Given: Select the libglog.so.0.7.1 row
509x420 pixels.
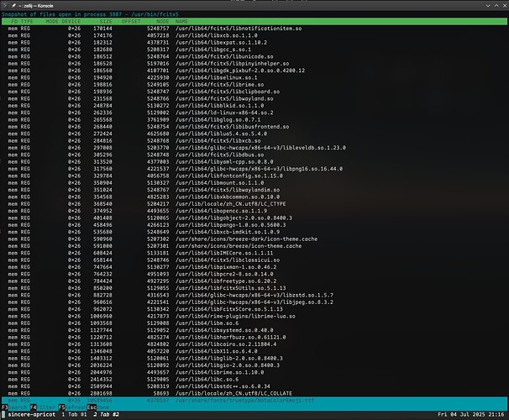Looking at the screenshot, I should tap(254, 120).
